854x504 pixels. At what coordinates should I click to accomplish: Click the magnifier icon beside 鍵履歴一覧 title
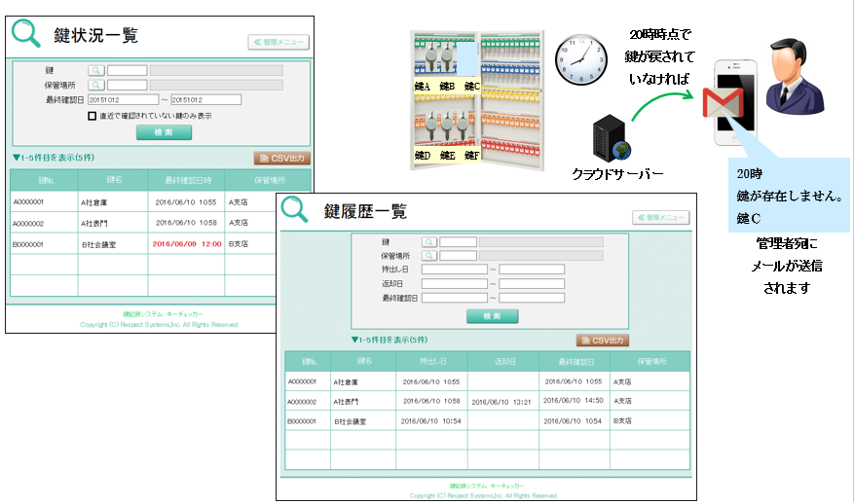(295, 209)
